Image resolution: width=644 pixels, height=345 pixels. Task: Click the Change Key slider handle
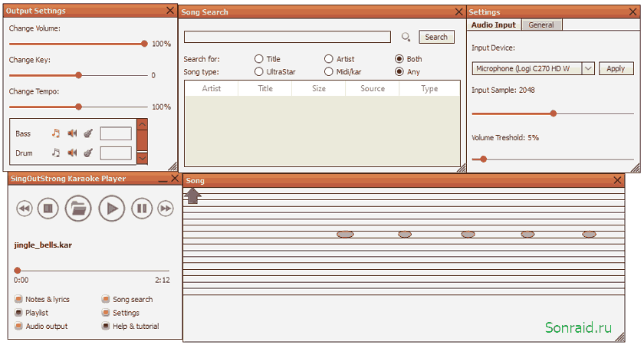pyautogui.click(x=78, y=75)
